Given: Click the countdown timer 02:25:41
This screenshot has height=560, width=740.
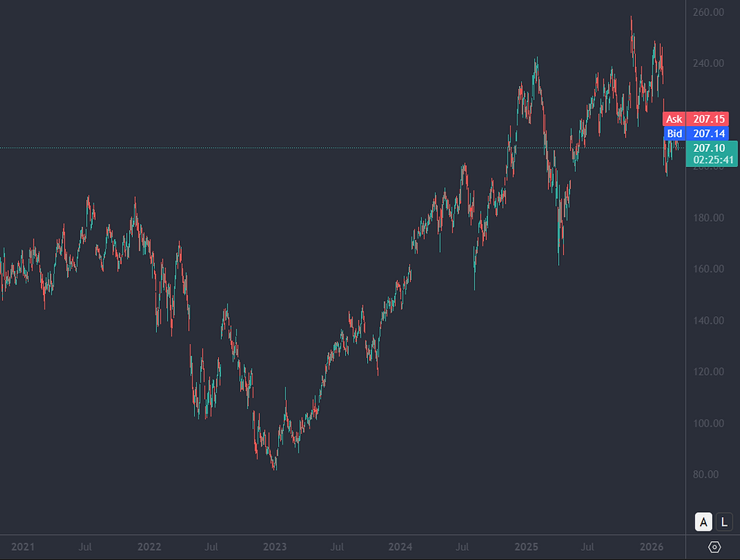Looking at the screenshot, I should 713,160.
